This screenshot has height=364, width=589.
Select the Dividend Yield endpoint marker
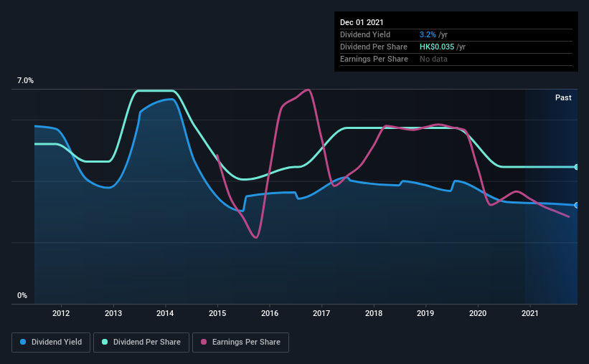(x=576, y=205)
